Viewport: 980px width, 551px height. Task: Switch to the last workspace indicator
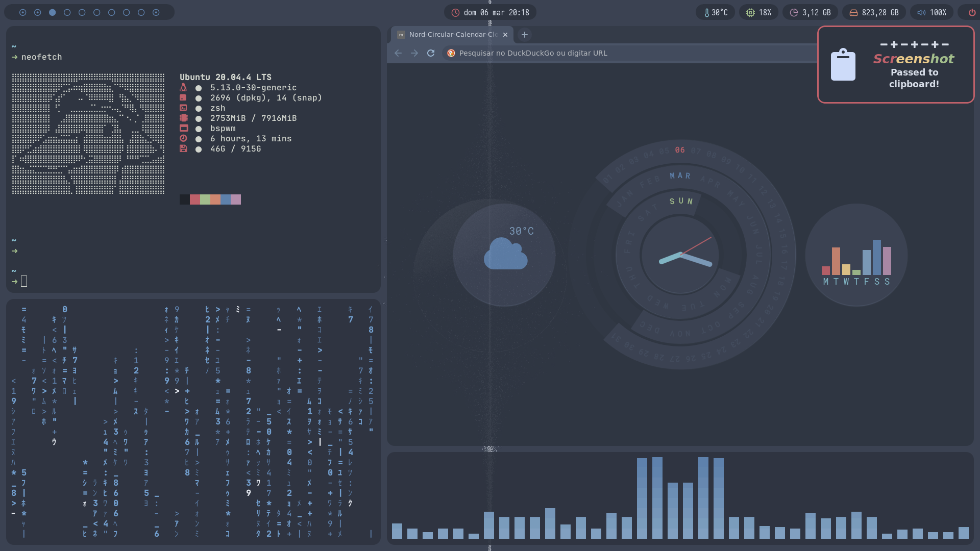[x=156, y=12]
